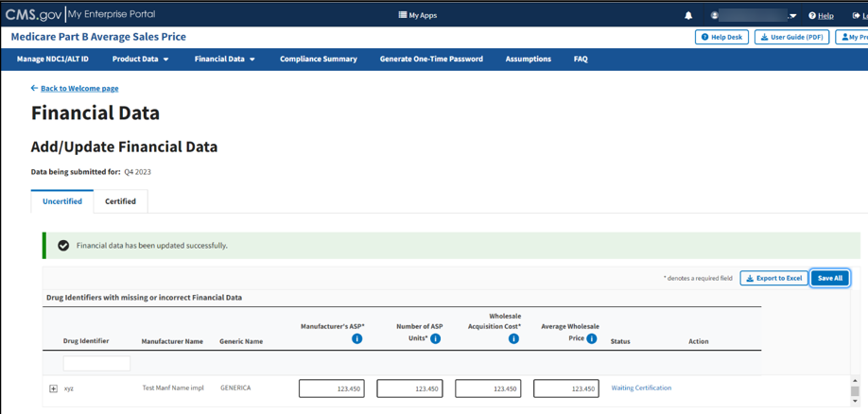Click the table's vertical scrollbar

855,390
